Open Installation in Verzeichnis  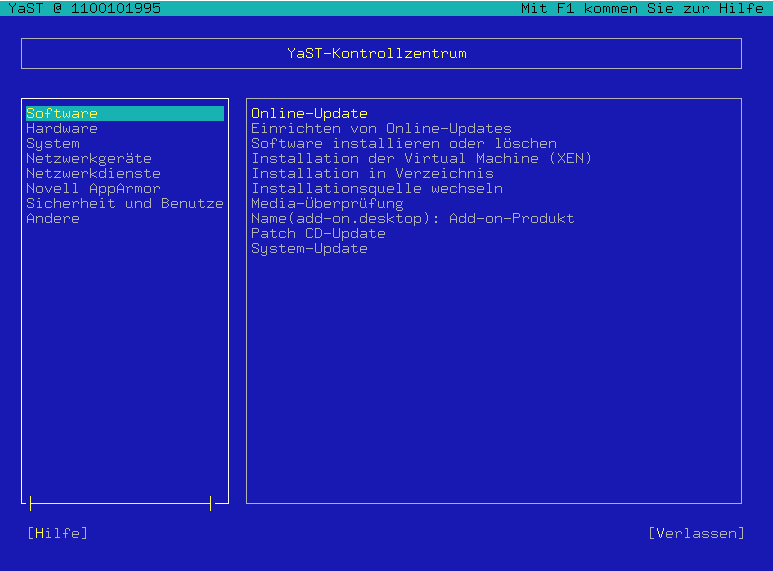pyautogui.click(x=372, y=174)
